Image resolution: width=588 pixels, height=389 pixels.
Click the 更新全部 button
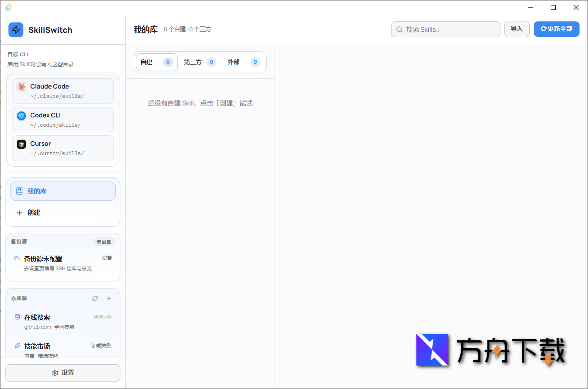coord(556,29)
